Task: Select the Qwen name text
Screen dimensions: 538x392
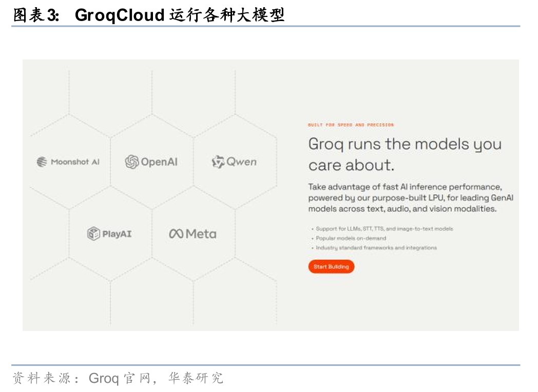Action: coord(242,162)
